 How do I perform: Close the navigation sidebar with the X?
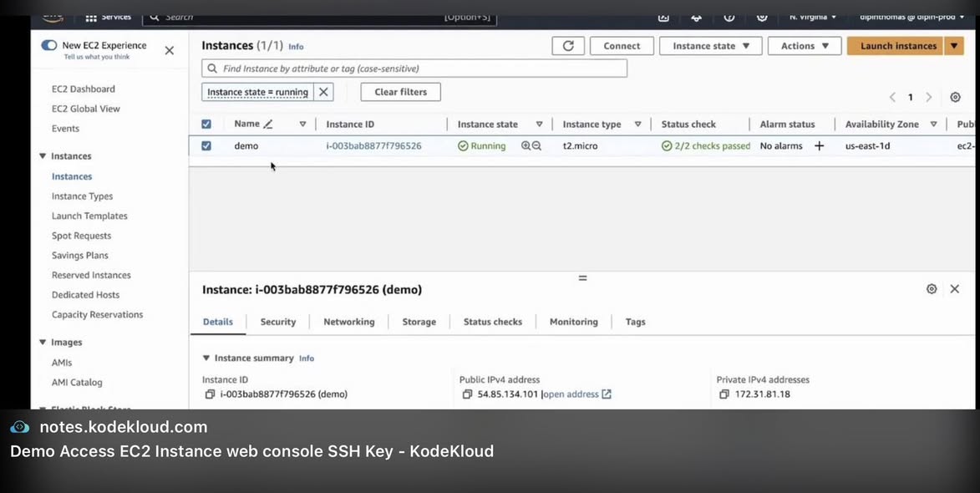tap(170, 51)
